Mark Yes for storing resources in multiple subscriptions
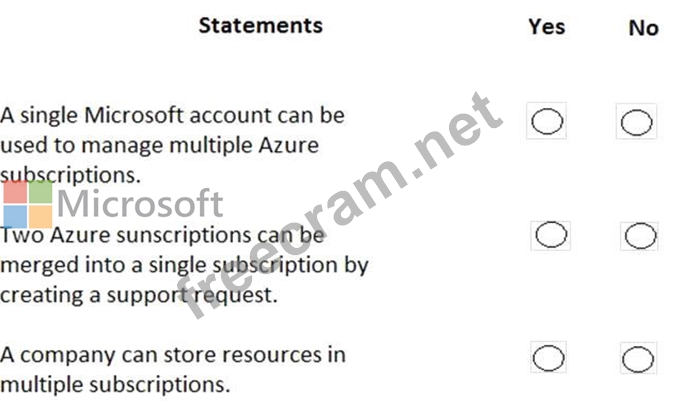681x416 pixels. click(548, 358)
